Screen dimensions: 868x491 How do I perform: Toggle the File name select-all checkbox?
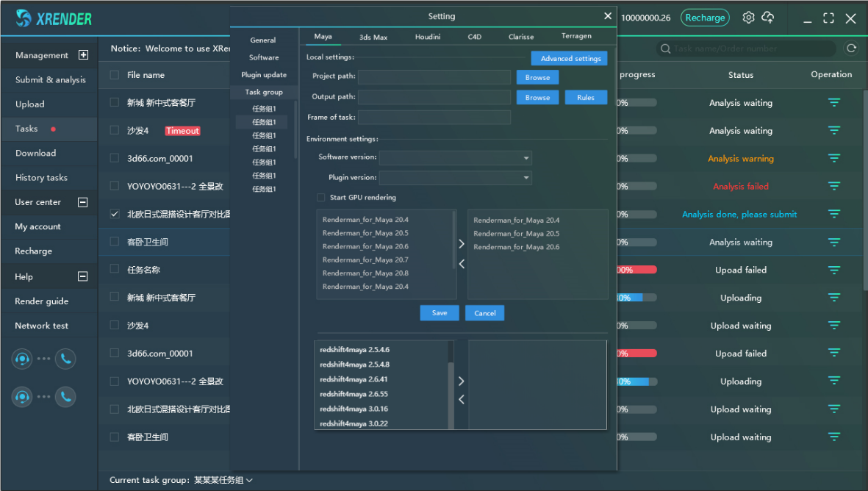point(115,75)
